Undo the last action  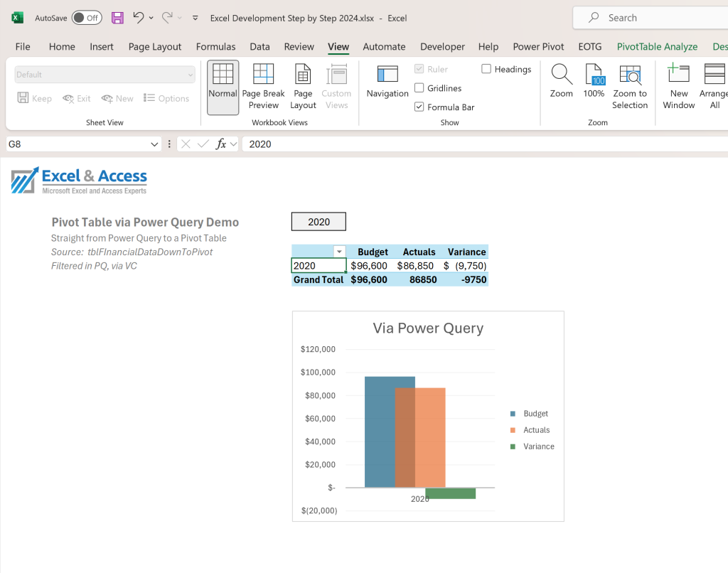click(139, 18)
